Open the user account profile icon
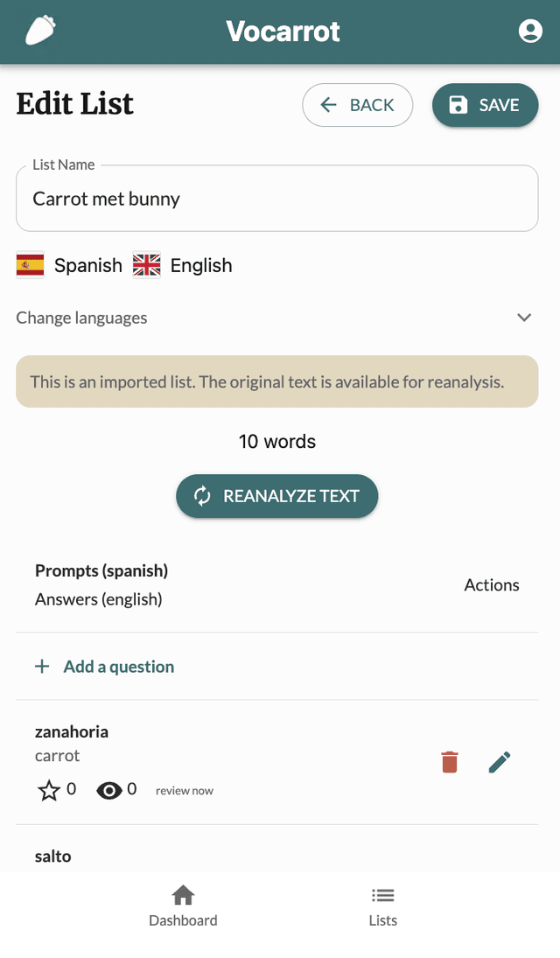The image size is (560, 958). (531, 31)
